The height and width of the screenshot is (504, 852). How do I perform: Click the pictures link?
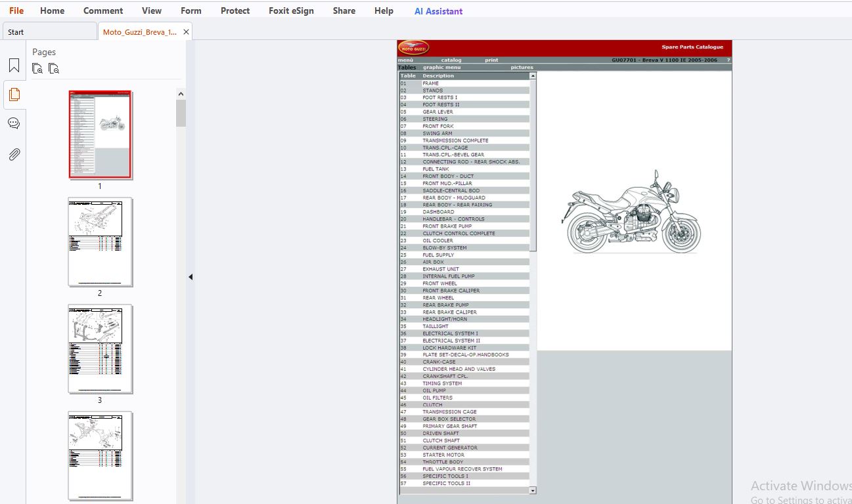[x=522, y=68]
